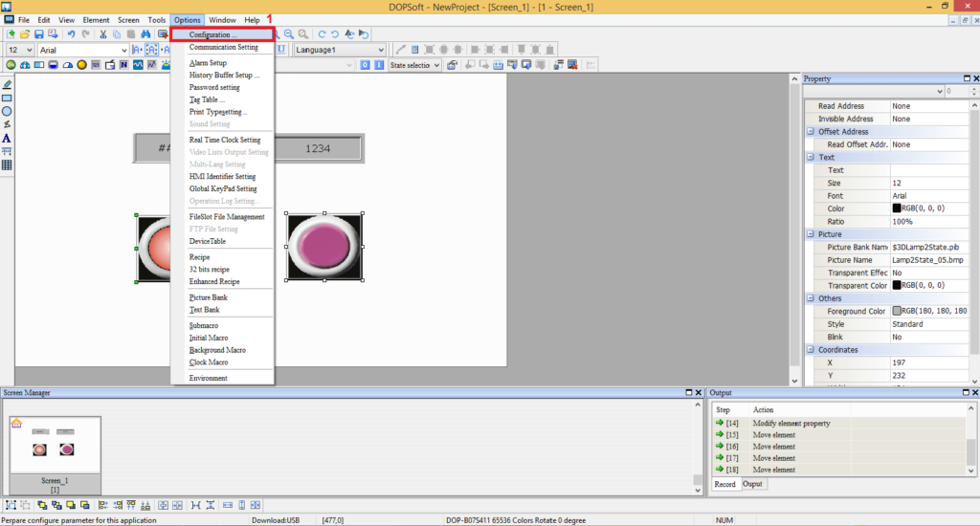
Task: Click the green ON button element icon
Action: pos(11,65)
